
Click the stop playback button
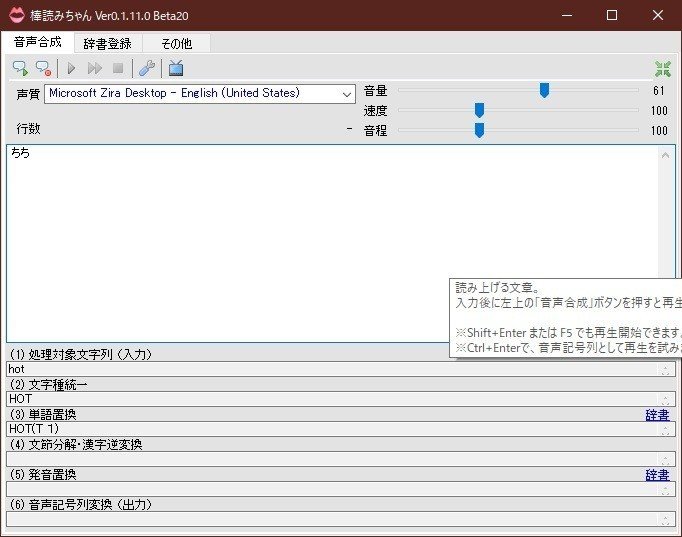(x=118, y=68)
